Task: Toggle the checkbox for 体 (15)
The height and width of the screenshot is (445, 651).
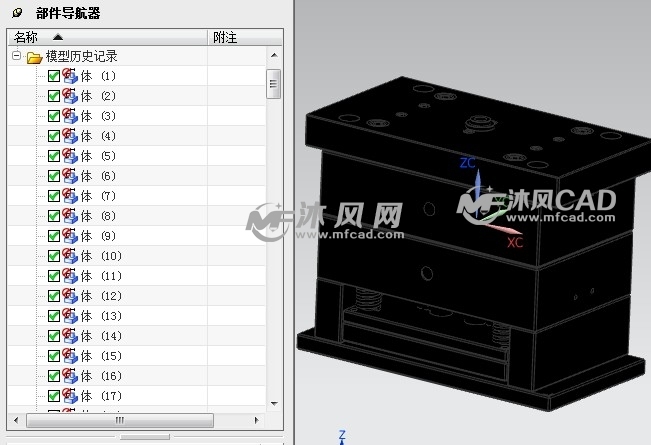Action: click(54, 356)
